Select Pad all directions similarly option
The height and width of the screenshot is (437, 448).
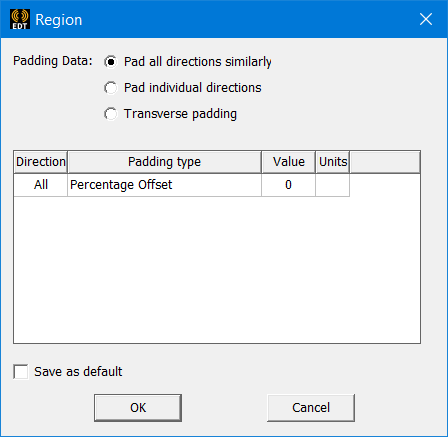[111, 62]
